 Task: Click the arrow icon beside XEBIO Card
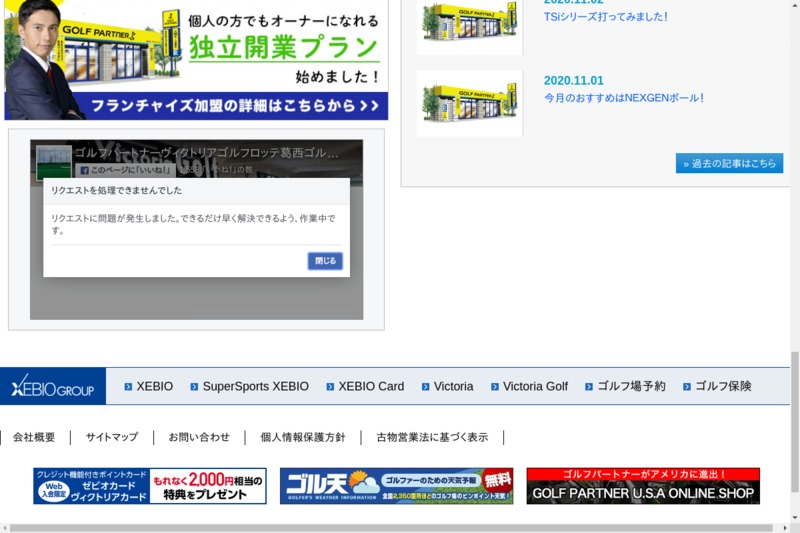coord(330,387)
